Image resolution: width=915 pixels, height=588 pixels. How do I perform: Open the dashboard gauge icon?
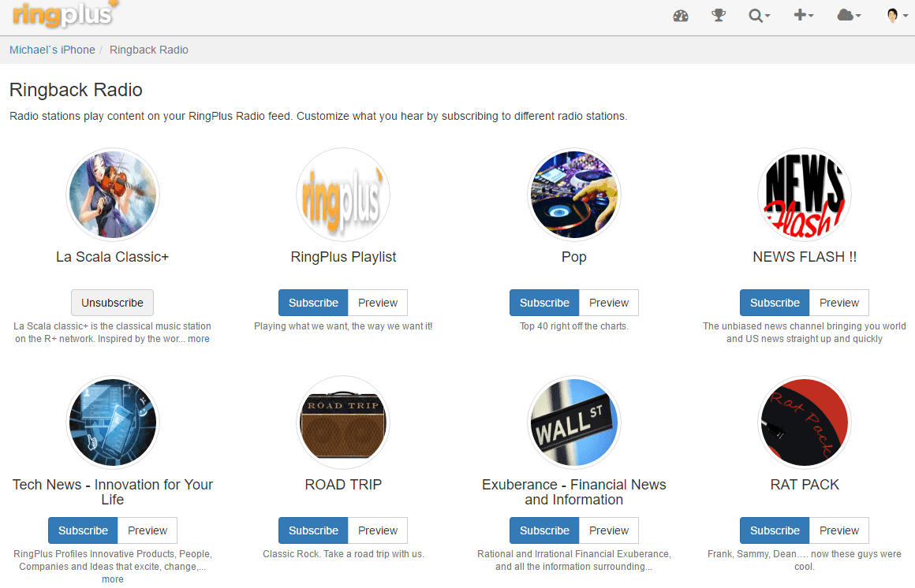coord(681,16)
